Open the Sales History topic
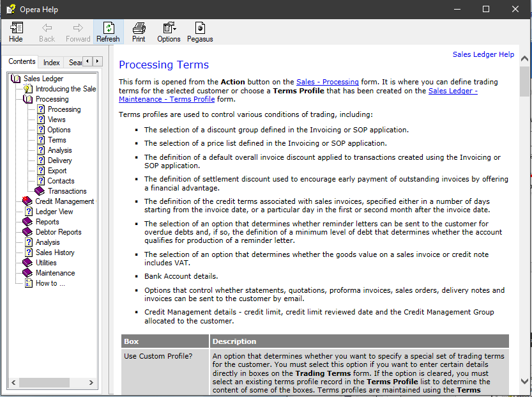 (55, 253)
